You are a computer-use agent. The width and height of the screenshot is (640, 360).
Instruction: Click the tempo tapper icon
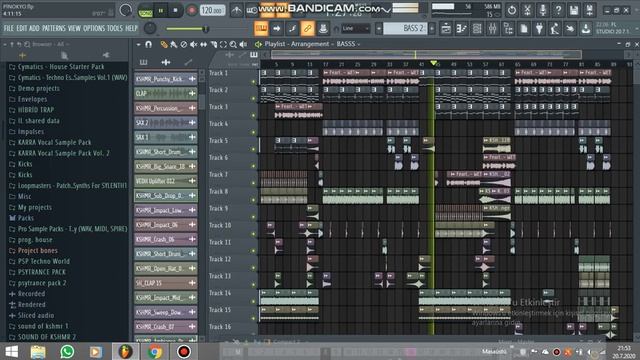tap(555, 29)
